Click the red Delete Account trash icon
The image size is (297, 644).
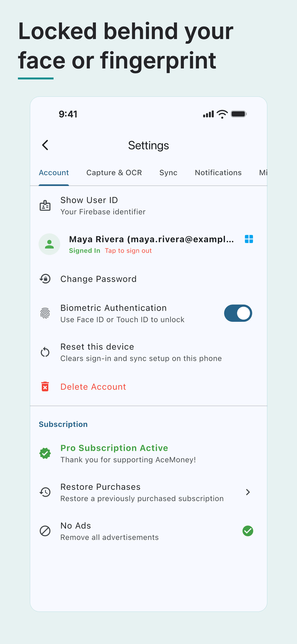[45, 386]
